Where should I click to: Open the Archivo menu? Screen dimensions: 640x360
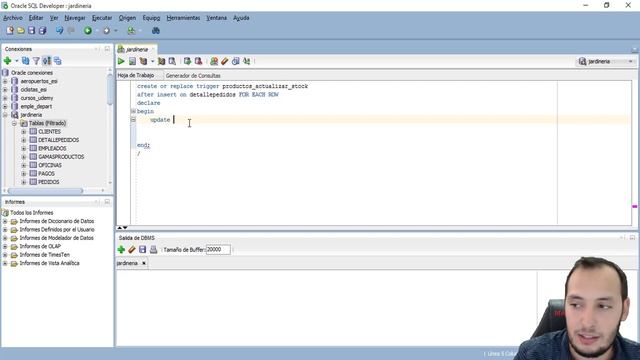[13, 18]
